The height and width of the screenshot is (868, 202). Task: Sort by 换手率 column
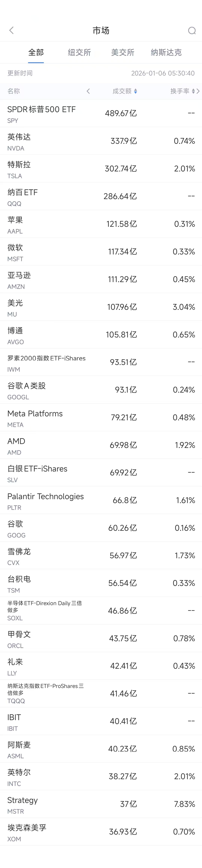tap(182, 91)
